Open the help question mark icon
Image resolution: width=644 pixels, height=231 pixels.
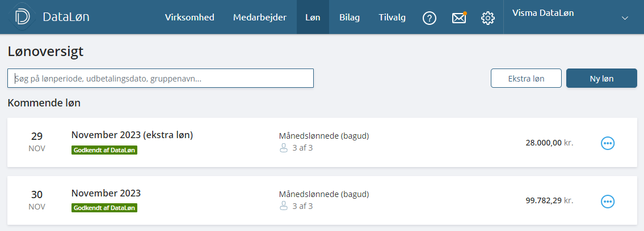click(429, 18)
